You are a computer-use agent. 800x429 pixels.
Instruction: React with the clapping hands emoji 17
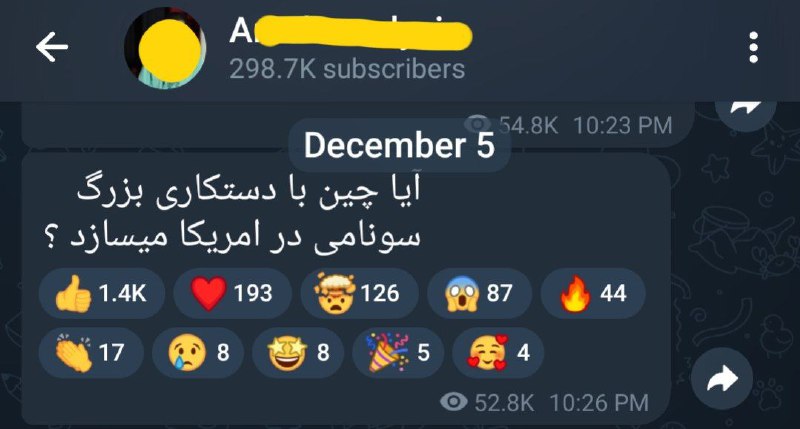click(91, 352)
